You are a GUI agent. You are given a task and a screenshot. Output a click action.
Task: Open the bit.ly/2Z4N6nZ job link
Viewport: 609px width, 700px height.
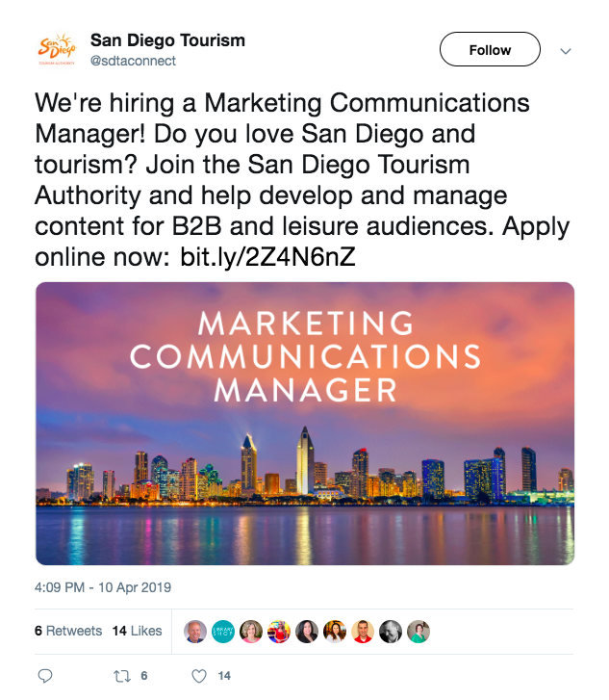click(x=267, y=257)
